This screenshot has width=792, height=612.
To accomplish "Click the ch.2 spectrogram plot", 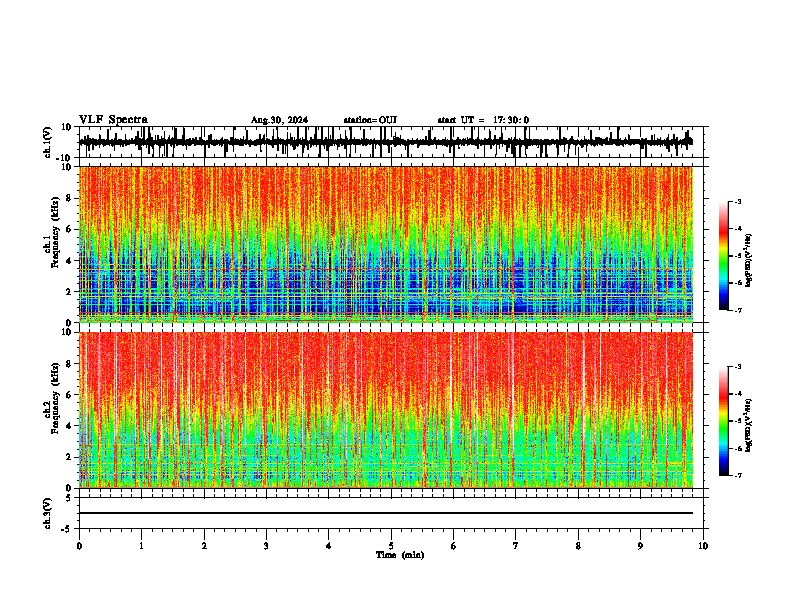I will (386, 410).
